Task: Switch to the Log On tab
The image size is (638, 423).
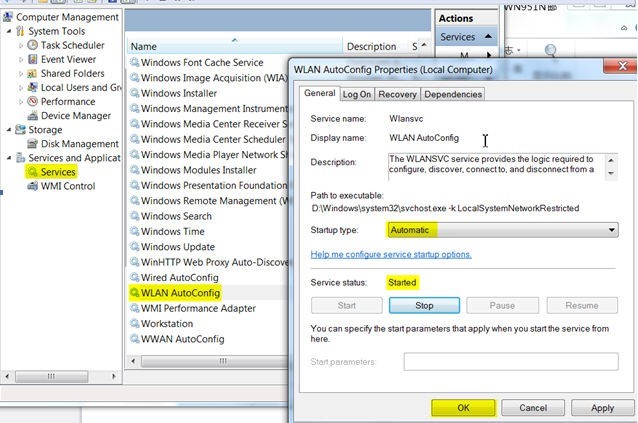Action: [357, 94]
